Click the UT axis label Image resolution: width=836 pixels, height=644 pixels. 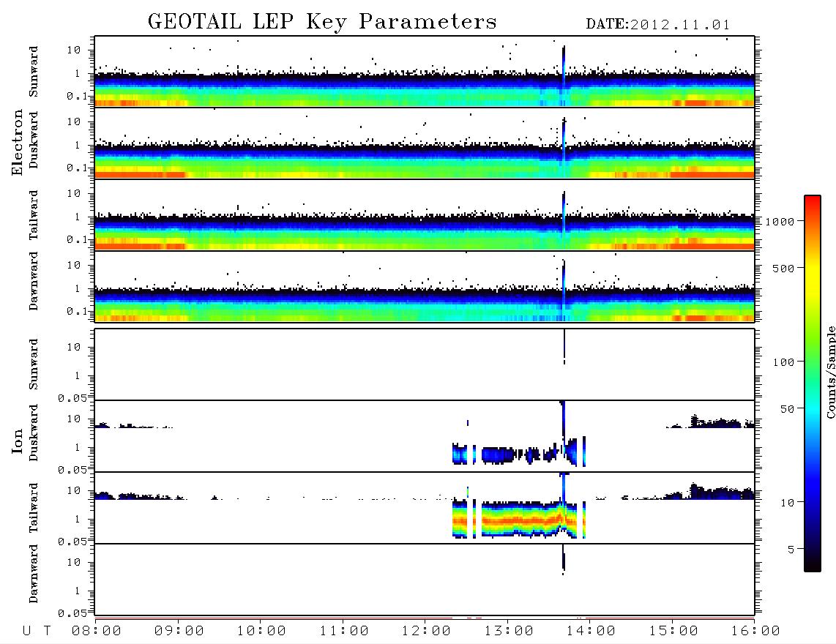37,631
